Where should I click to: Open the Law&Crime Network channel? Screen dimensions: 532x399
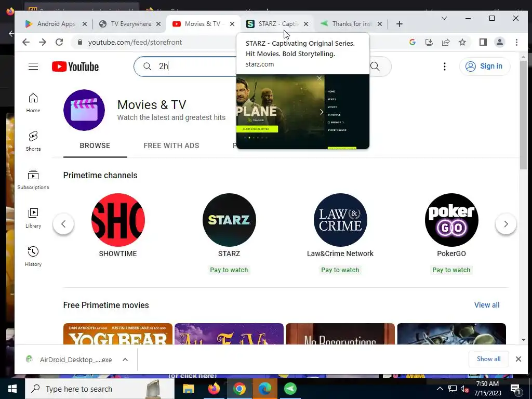(x=340, y=220)
